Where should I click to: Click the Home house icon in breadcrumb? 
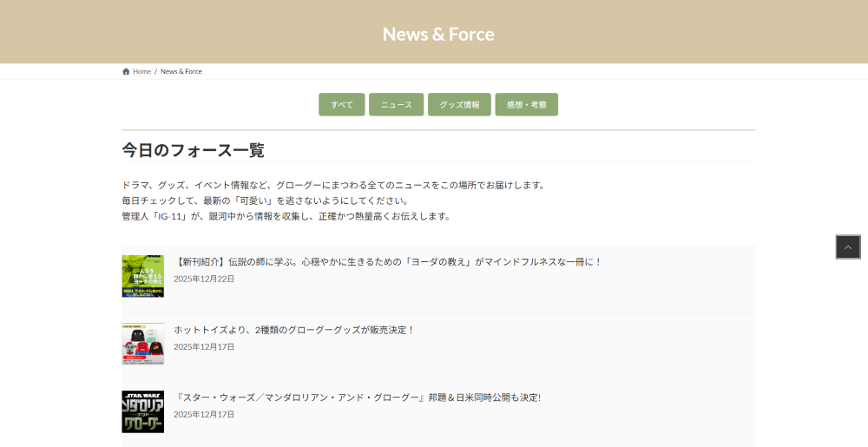[126, 71]
